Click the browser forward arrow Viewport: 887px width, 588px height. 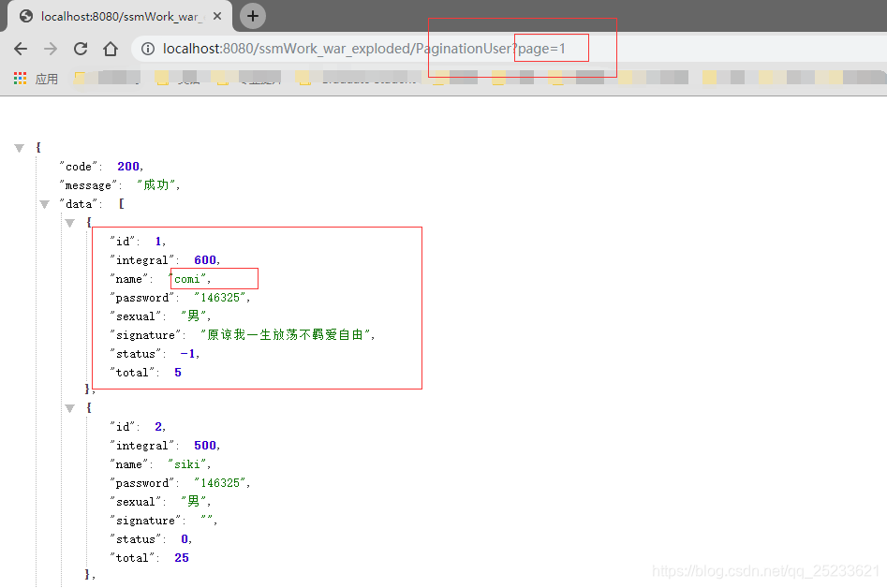(x=51, y=49)
